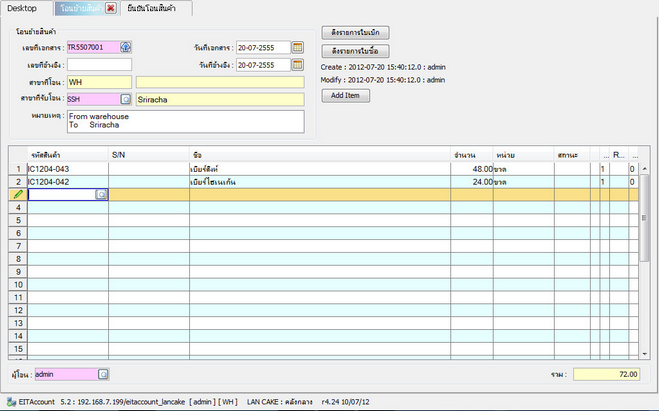Viewport: 659px width, 411px height.
Task: Click the EITAccount icon in the status bar
Action: 10,402
